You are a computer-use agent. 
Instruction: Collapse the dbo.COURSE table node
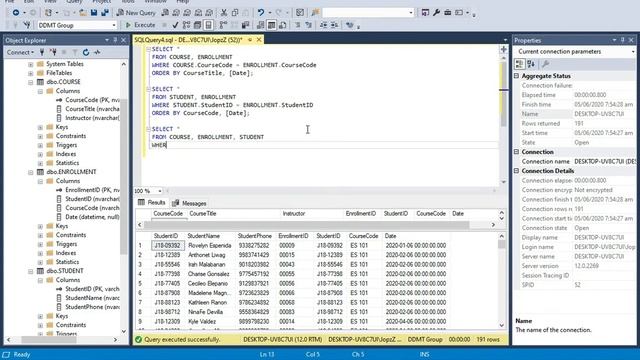[31, 82]
